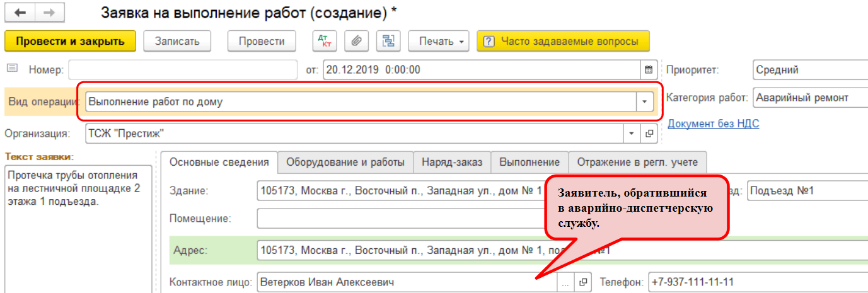Image resolution: width=868 pixels, height=293 pixels.
Task: Open the Печать dropdown menu
Action: tap(439, 42)
